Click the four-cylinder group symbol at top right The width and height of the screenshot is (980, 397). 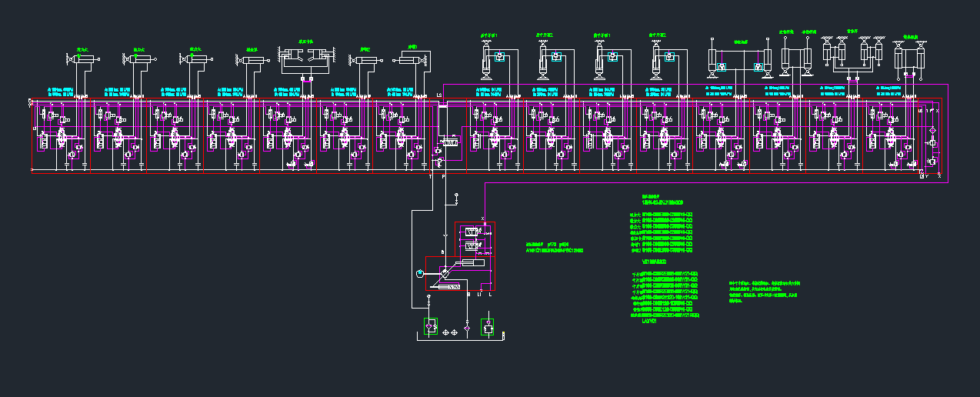(x=852, y=52)
